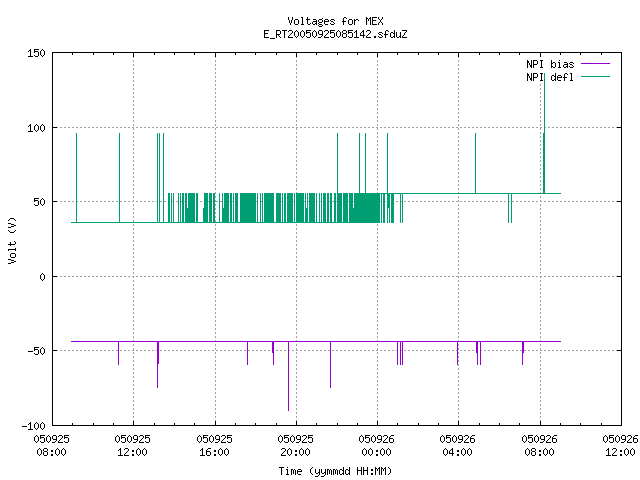Click the x-axis label '050926 12:00'

[620, 446]
